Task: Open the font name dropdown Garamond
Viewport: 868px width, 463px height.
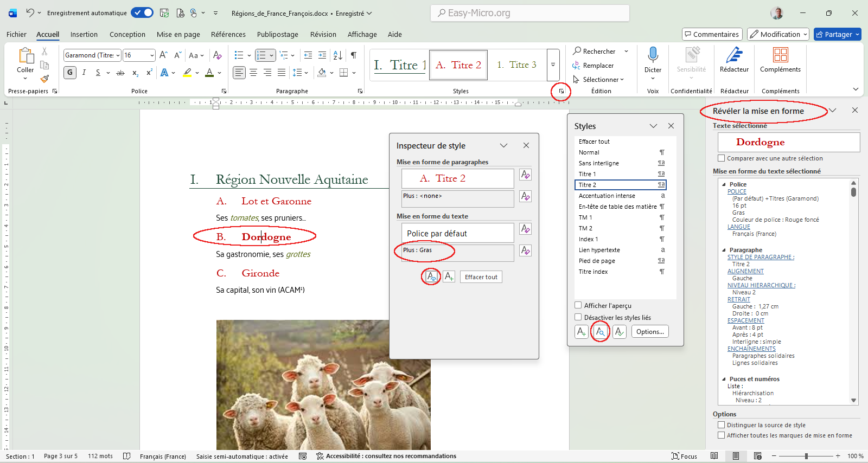Action: tap(118, 55)
